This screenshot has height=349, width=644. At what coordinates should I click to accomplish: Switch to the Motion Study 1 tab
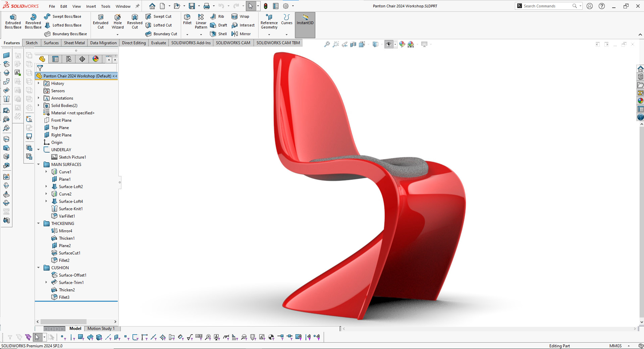click(101, 329)
